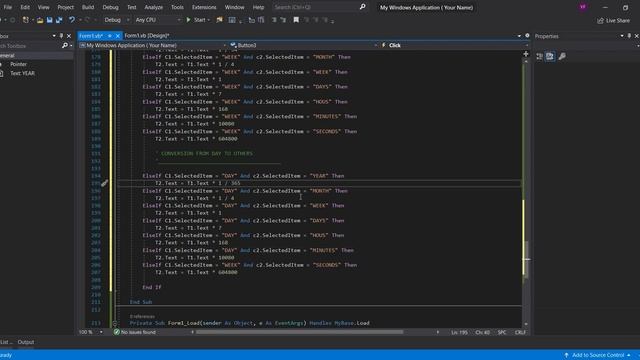Click the window layout toolbar icon
This screenshot has width=640, height=360.
tap(232, 20)
